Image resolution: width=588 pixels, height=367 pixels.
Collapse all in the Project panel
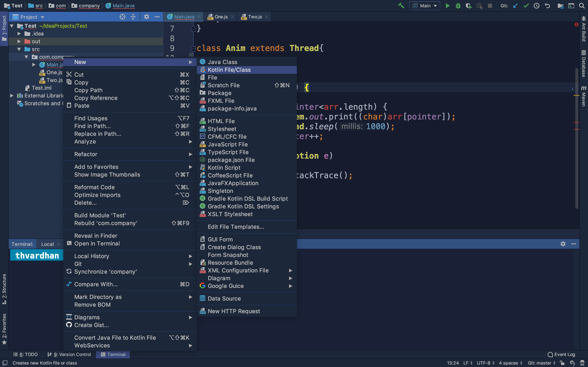[133, 17]
